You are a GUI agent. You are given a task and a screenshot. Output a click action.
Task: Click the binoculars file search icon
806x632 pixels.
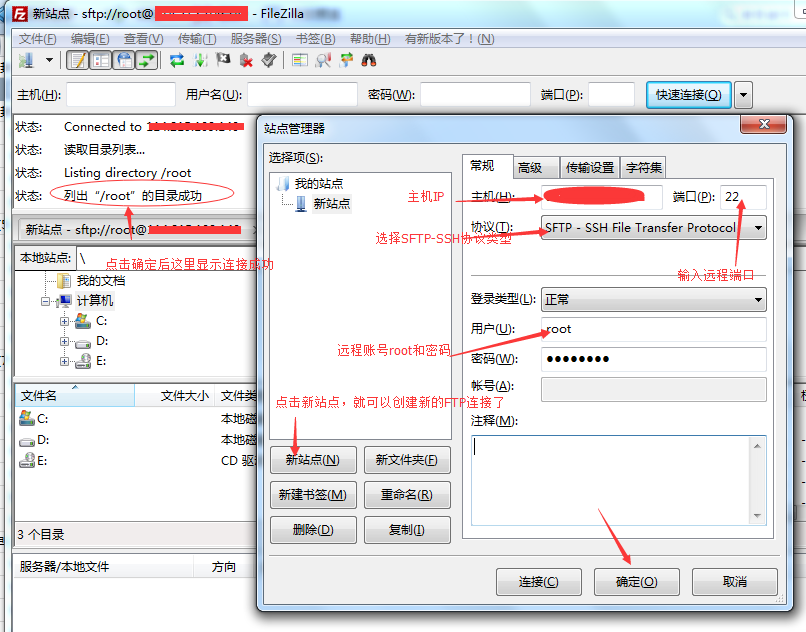[x=369, y=61]
